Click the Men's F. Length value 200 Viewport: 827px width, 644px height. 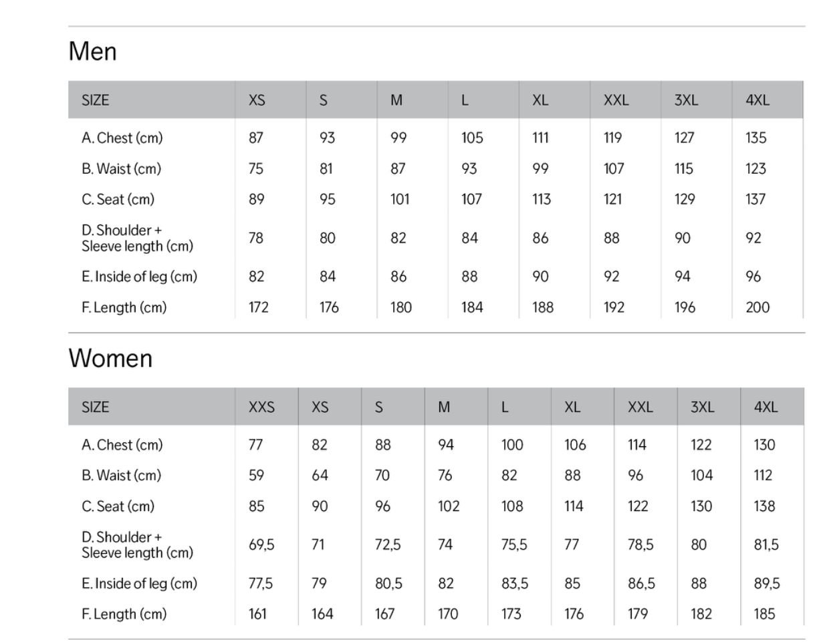coord(757,307)
